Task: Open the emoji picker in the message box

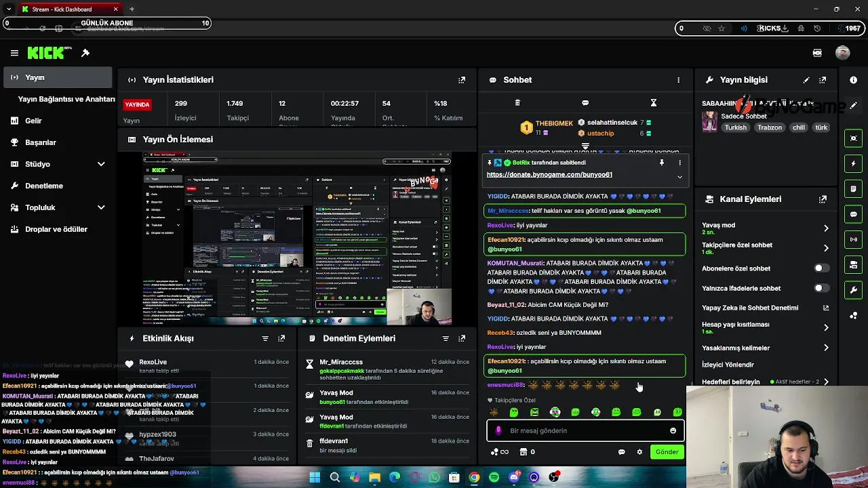Action: coord(673,430)
